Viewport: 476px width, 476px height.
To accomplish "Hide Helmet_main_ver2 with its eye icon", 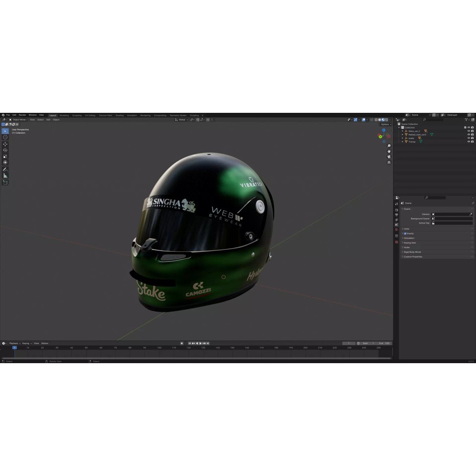I will (x=469, y=135).
